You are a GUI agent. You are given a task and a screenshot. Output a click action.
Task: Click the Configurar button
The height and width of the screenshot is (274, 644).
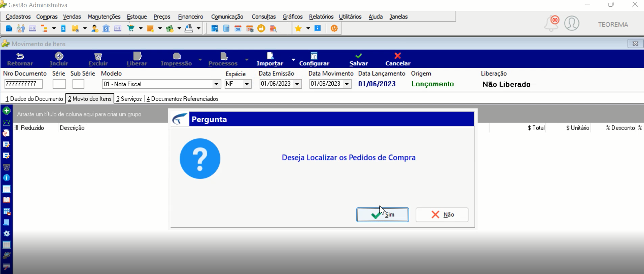pyautogui.click(x=314, y=59)
